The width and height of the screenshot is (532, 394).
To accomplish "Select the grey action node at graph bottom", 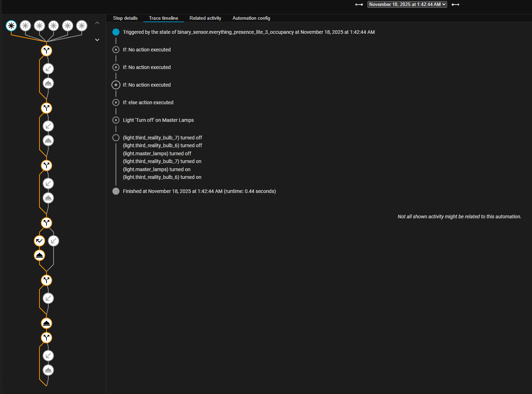I will pos(48,370).
